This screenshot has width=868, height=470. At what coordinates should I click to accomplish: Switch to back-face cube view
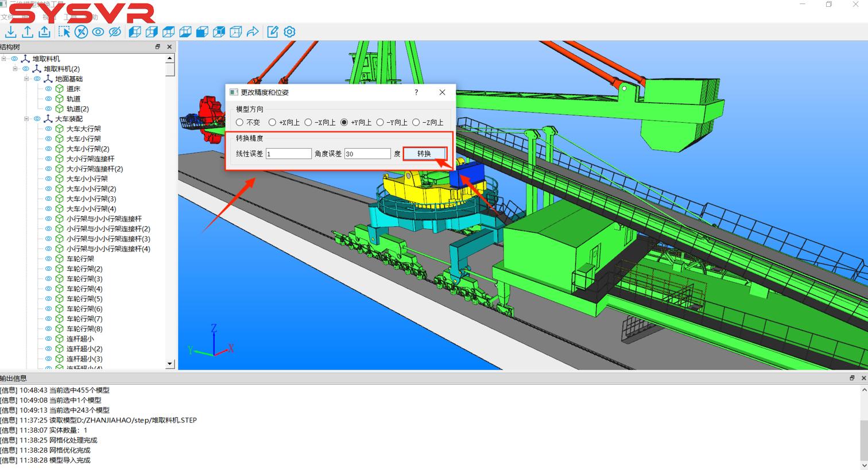219,32
